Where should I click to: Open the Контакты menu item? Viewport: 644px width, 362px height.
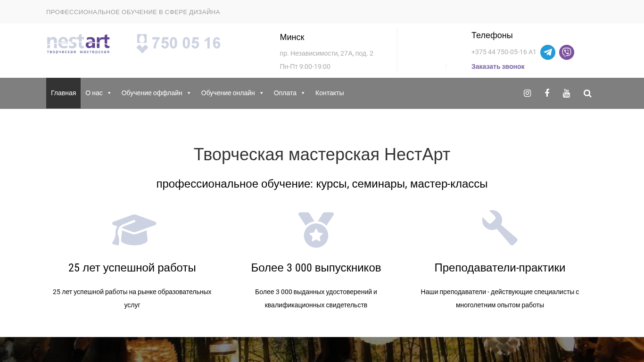pos(330,93)
